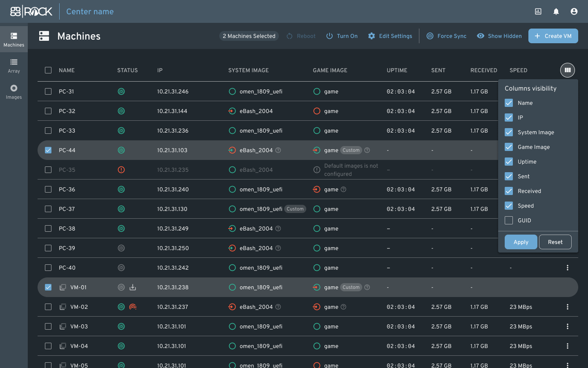
Task: Switch to the Array sidebar section
Action: click(x=14, y=65)
